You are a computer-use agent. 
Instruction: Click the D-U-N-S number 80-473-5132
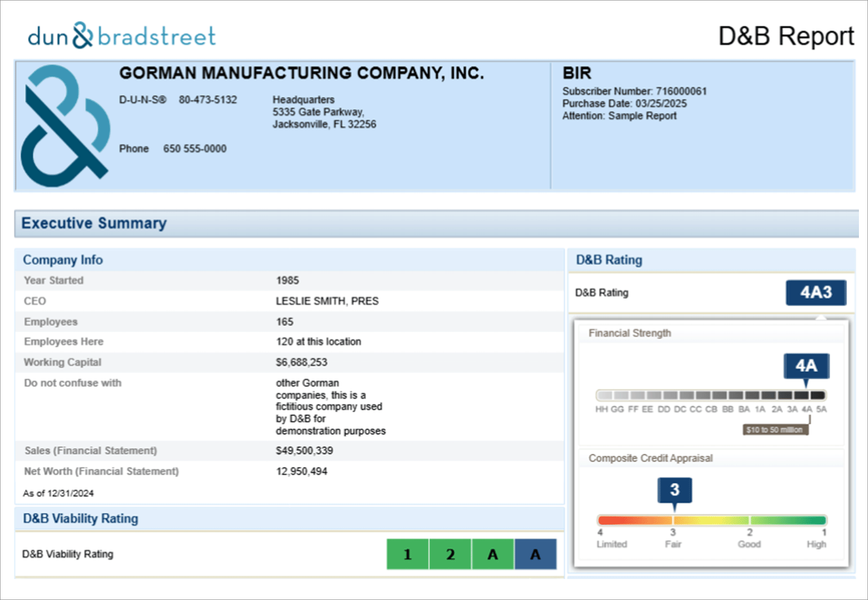click(208, 100)
